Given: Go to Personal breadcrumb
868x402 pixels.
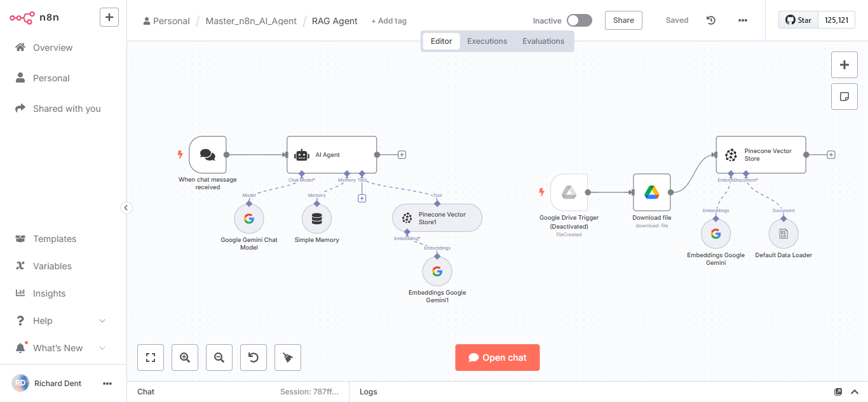Looking at the screenshot, I should coord(166,21).
